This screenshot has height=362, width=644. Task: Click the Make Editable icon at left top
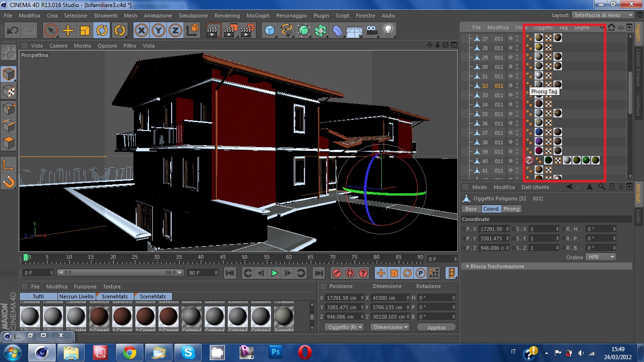coord(9,52)
